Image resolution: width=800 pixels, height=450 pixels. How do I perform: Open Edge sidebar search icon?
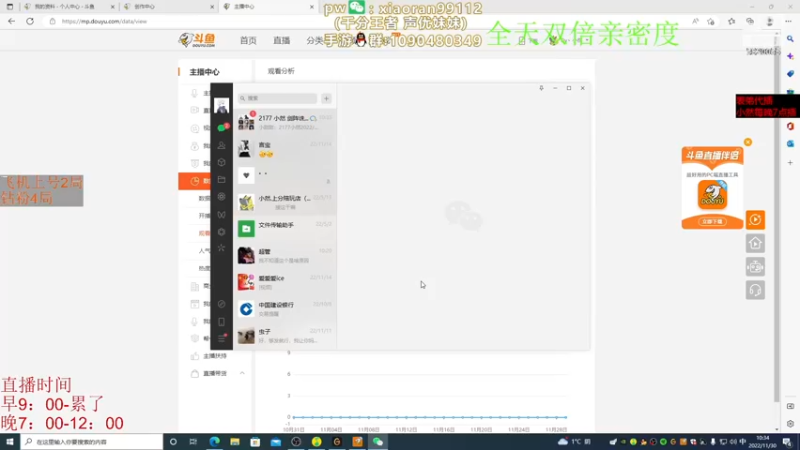tap(790, 39)
